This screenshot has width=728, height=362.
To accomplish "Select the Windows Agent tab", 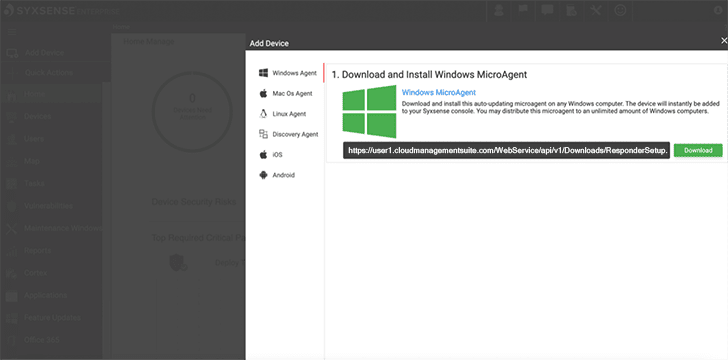I will 288,73.
